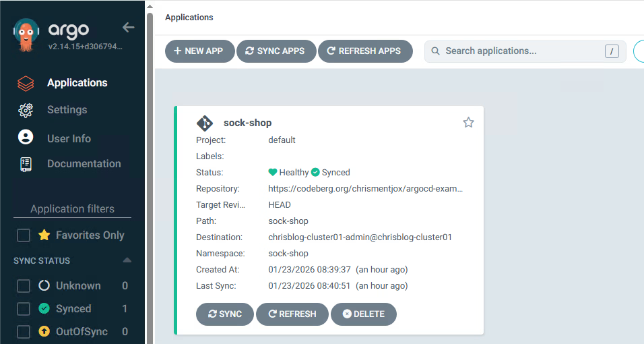Check the Synced status filter

coord(24,309)
